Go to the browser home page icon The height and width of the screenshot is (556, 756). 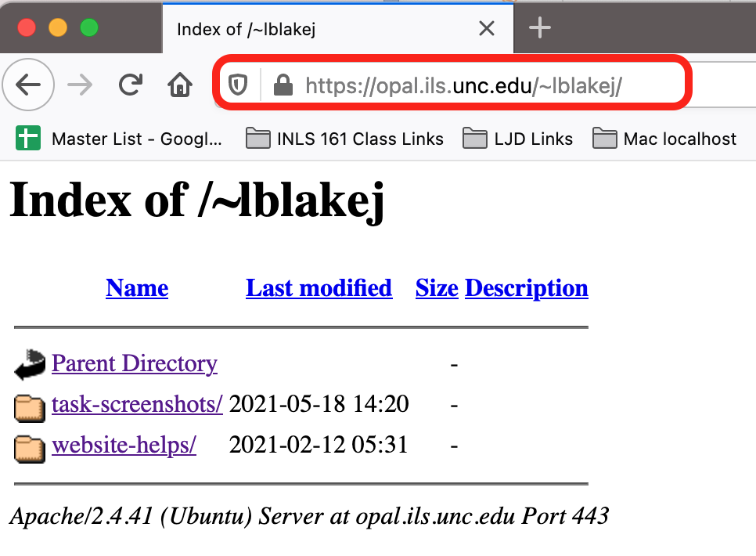tap(180, 85)
